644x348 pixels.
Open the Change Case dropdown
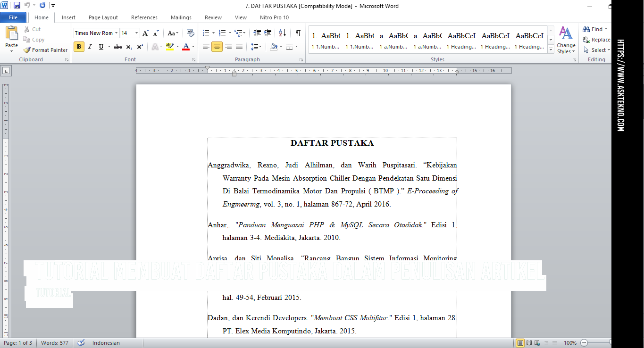coord(173,33)
